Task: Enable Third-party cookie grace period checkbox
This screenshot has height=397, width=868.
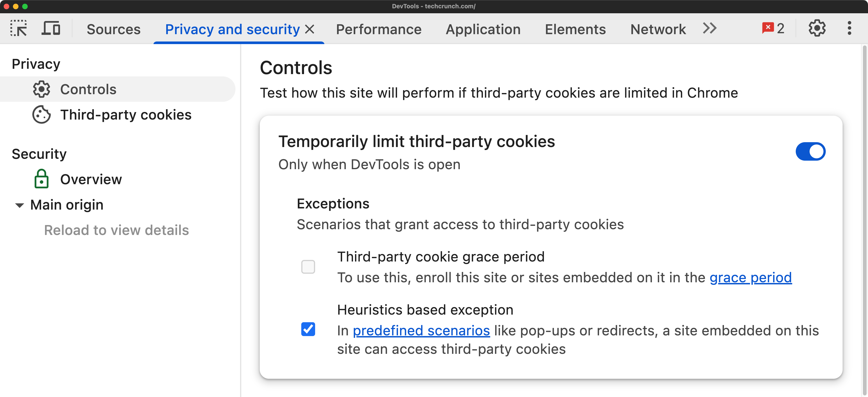Action: click(308, 267)
